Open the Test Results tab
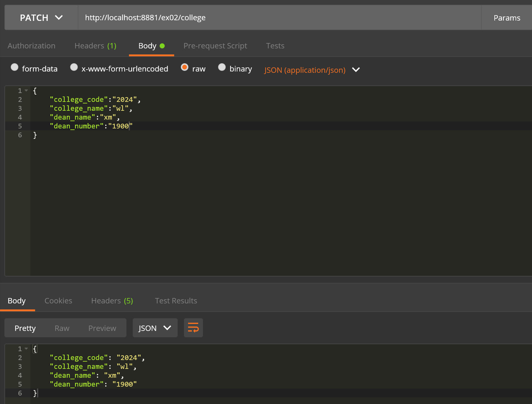Image resolution: width=532 pixels, height=404 pixels. tap(176, 301)
